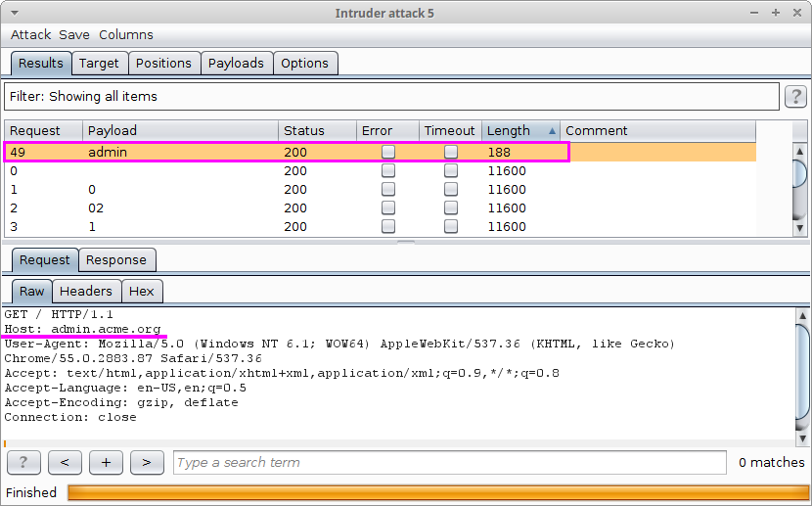
Task: Sort by the Status column header
Action: coord(317,131)
